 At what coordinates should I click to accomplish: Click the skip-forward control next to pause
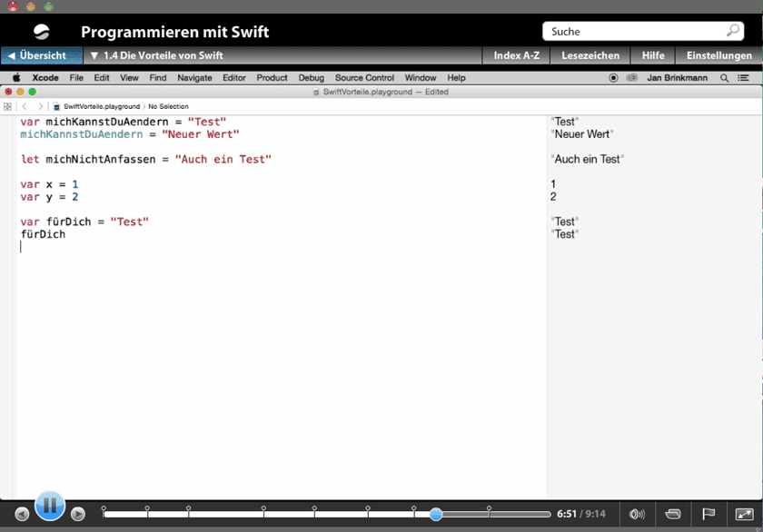pos(79,515)
